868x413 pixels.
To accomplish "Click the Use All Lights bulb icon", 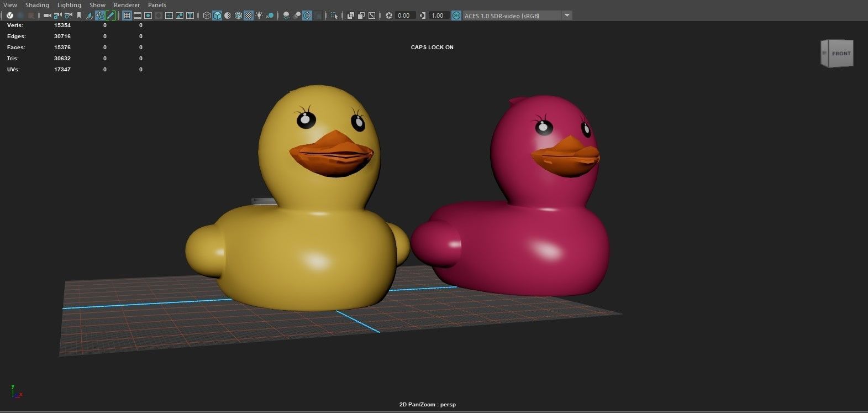I will (259, 15).
